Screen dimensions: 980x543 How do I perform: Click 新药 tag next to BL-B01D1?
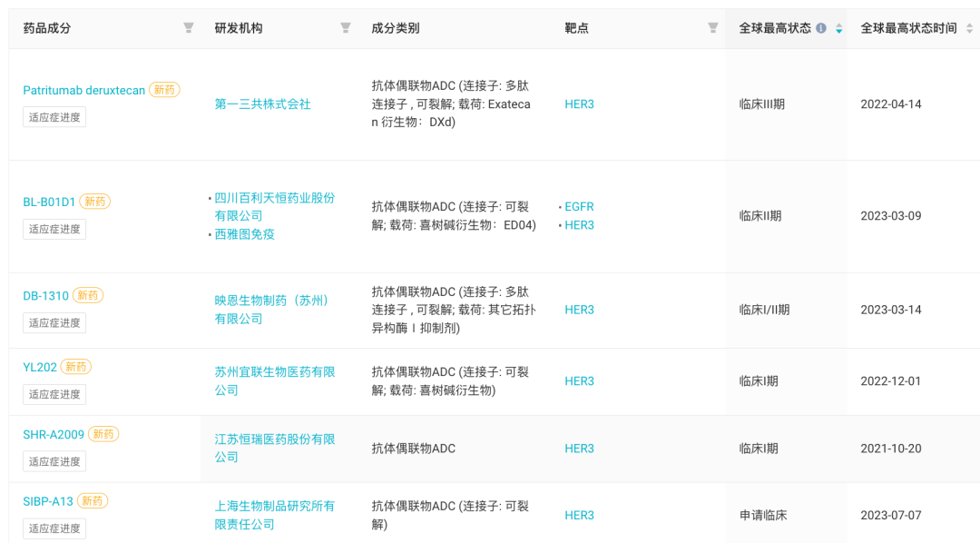coord(94,202)
